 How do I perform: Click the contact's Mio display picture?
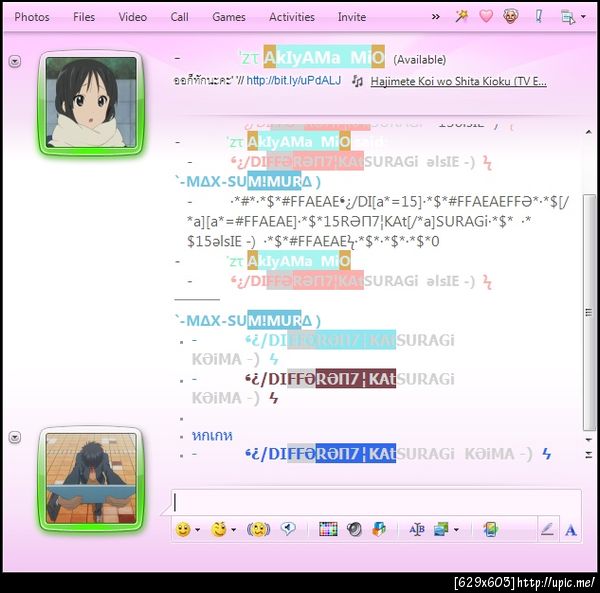[91, 103]
